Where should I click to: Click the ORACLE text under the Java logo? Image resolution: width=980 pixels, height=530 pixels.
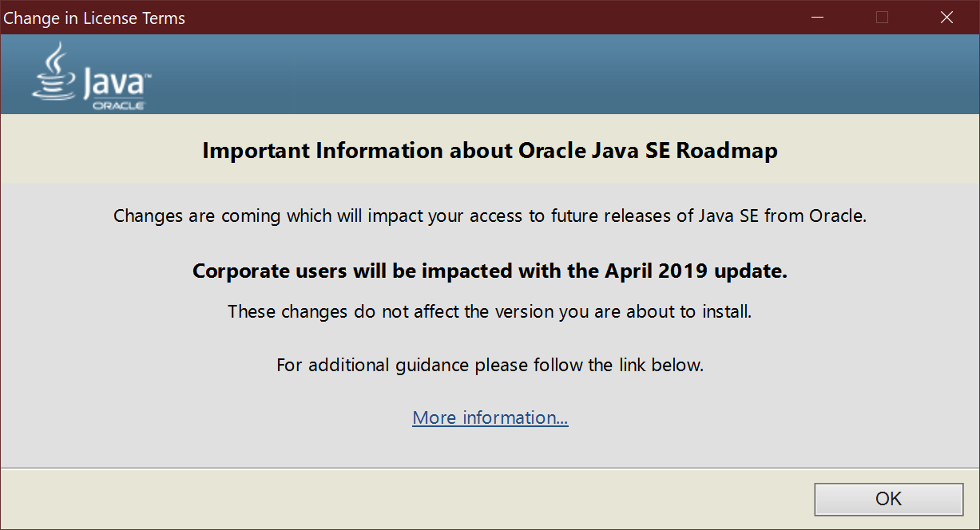coord(118,105)
